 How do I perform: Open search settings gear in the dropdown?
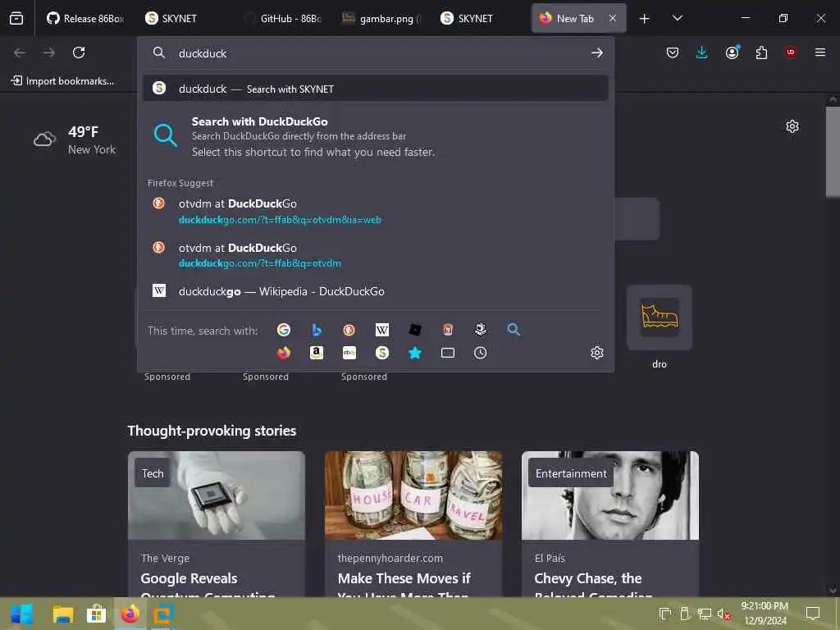597,353
